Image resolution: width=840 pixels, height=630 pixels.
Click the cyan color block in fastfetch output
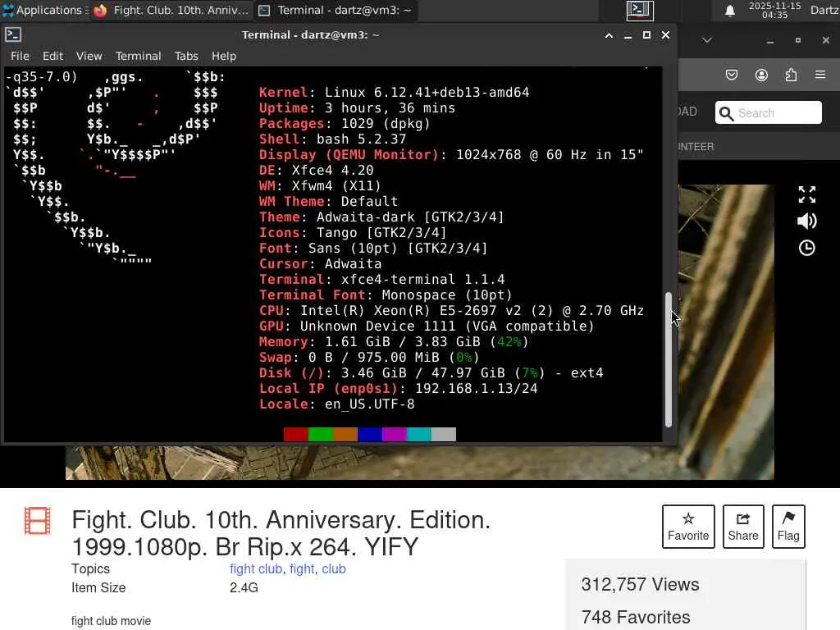(x=419, y=434)
